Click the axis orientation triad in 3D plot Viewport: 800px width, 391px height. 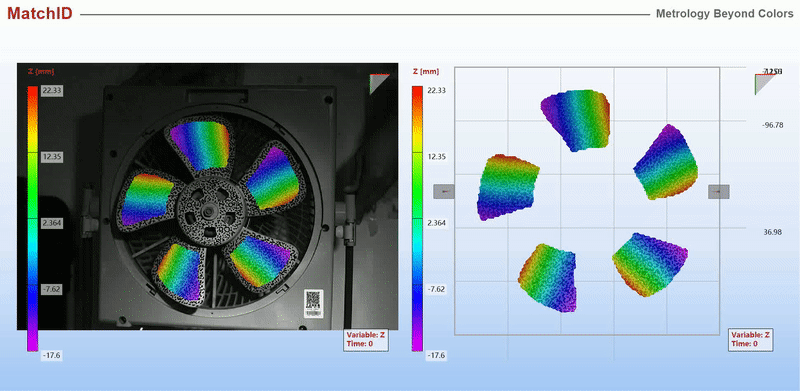764,84
